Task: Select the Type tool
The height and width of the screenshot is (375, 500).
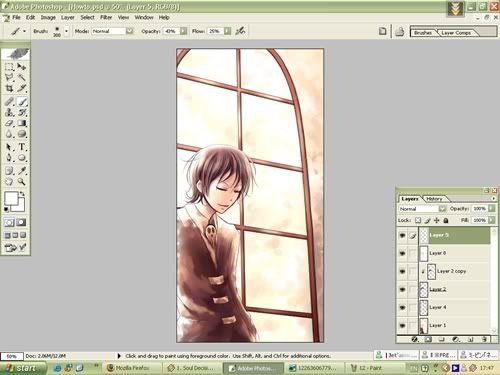Action: 22,147
